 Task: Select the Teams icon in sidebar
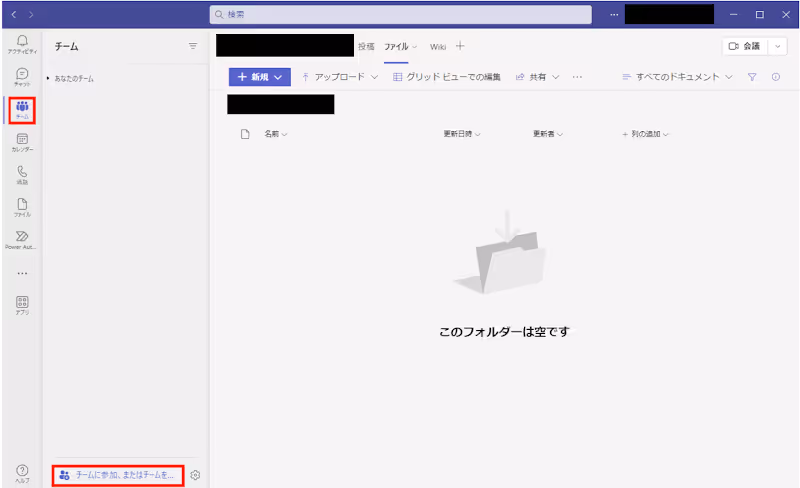22,110
